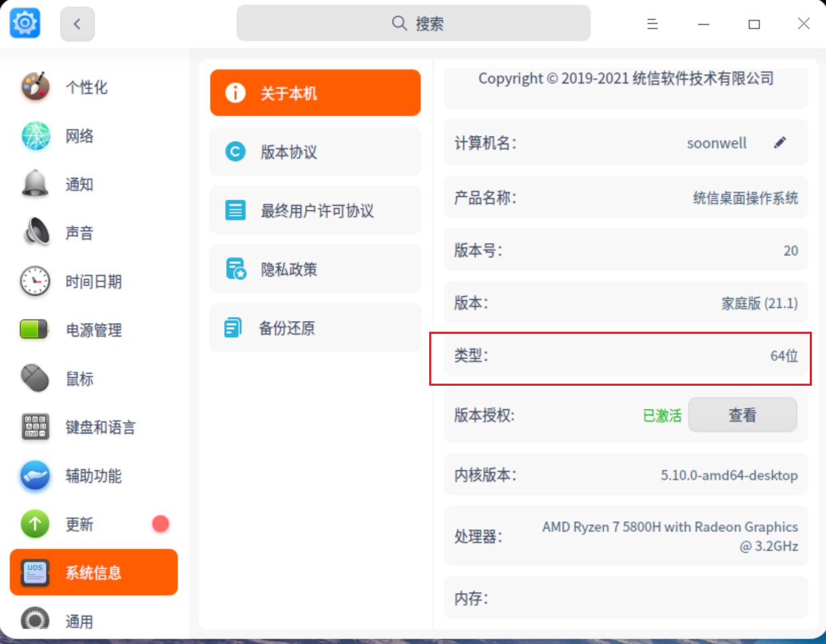Click the AMD Ryzen 7 5800H processor text
This screenshot has height=644, width=826.
tap(670, 537)
